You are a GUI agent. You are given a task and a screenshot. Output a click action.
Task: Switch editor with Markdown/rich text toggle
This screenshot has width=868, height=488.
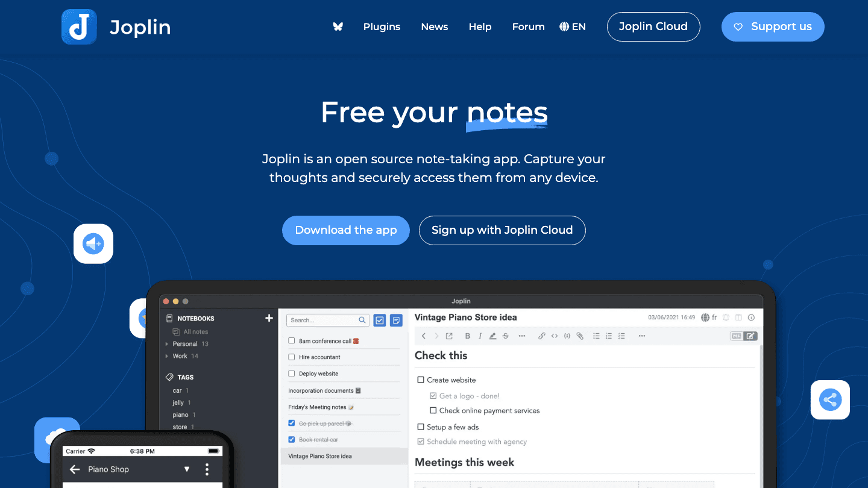coord(743,336)
